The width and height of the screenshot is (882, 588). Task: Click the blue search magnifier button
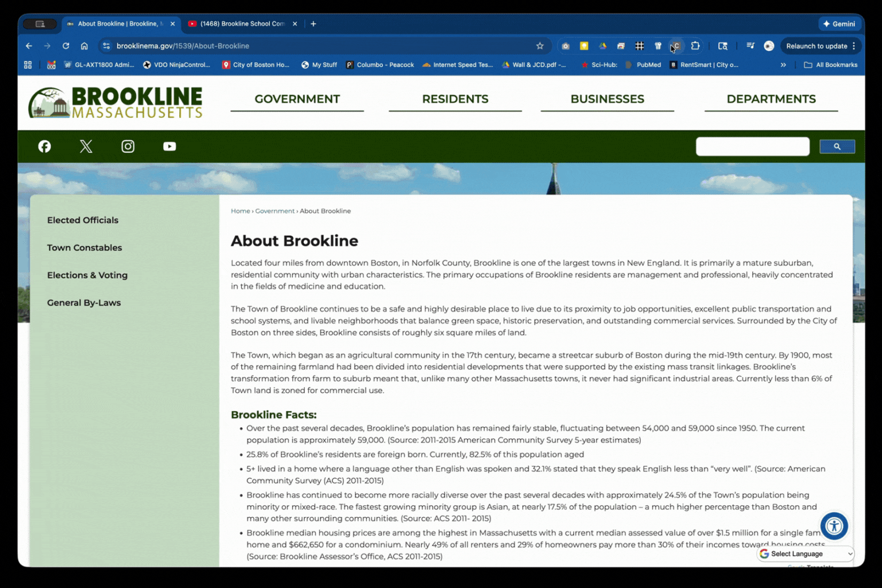[837, 146]
